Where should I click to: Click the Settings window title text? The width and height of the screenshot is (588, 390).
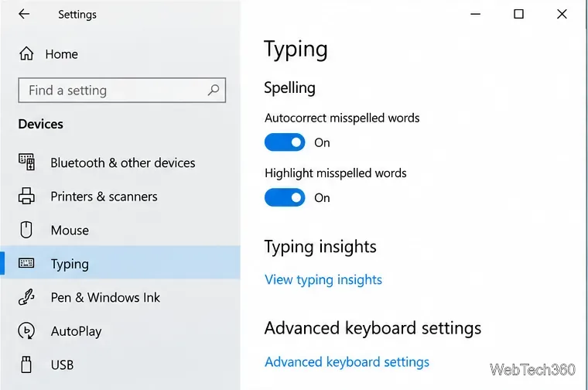tap(77, 15)
